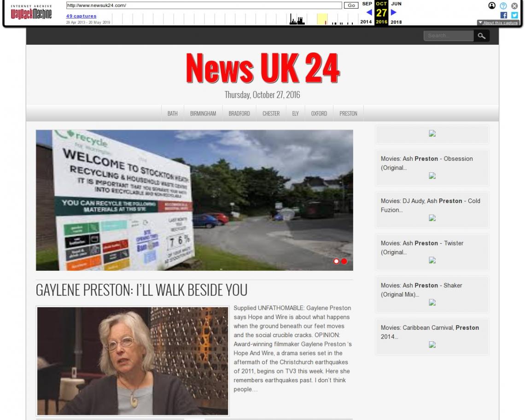Click broken image under Caribbean Carnival item
Screen dimensions: 525x420
[x=432, y=344]
